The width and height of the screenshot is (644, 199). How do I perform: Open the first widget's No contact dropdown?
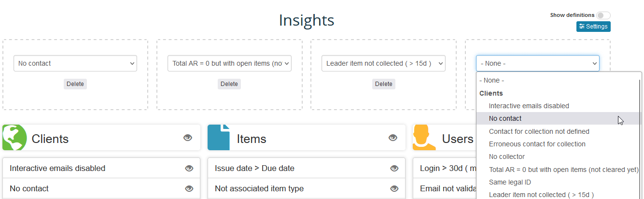click(x=75, y=63)
